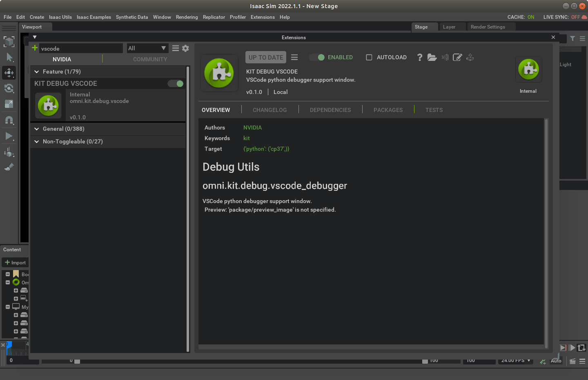Toggle the magnet Snap tool
Image resolution: width=588 pixels, height=380 pixels.
[9, 120]
